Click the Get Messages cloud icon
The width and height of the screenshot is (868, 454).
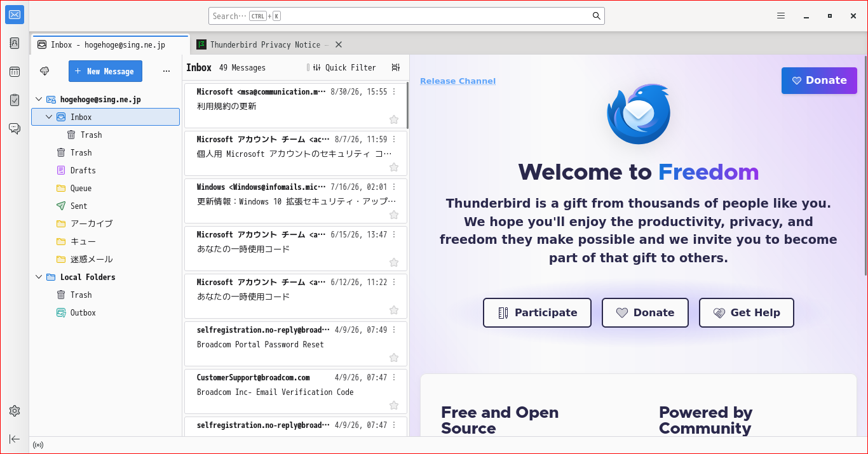click(44, 71)
